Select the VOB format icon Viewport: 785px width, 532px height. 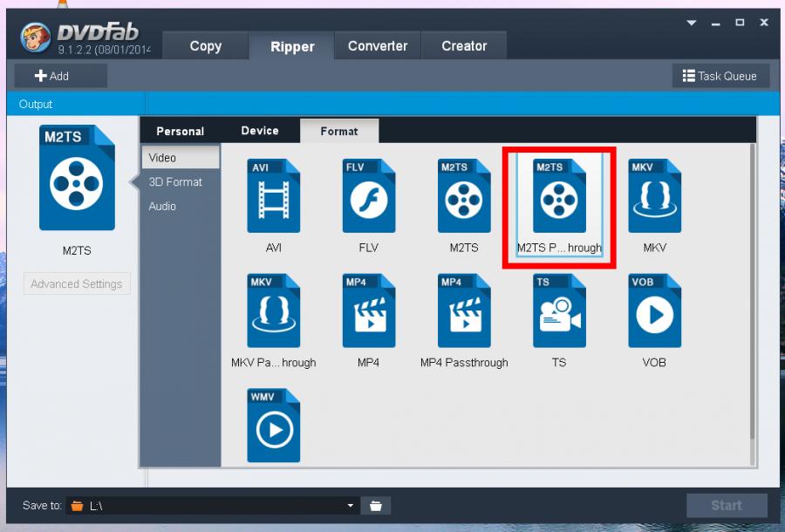[x=654, y=310]
